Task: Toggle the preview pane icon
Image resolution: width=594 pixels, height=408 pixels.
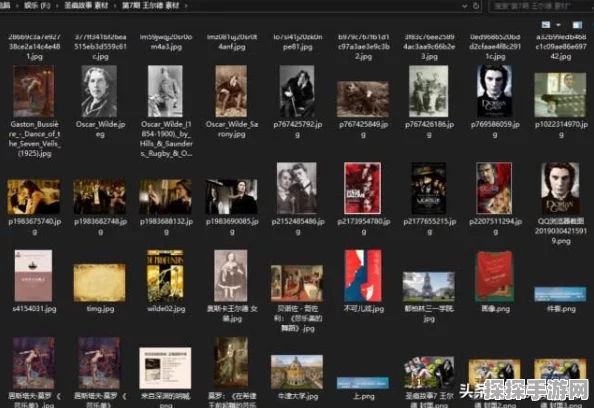Action: coord(577,25)
